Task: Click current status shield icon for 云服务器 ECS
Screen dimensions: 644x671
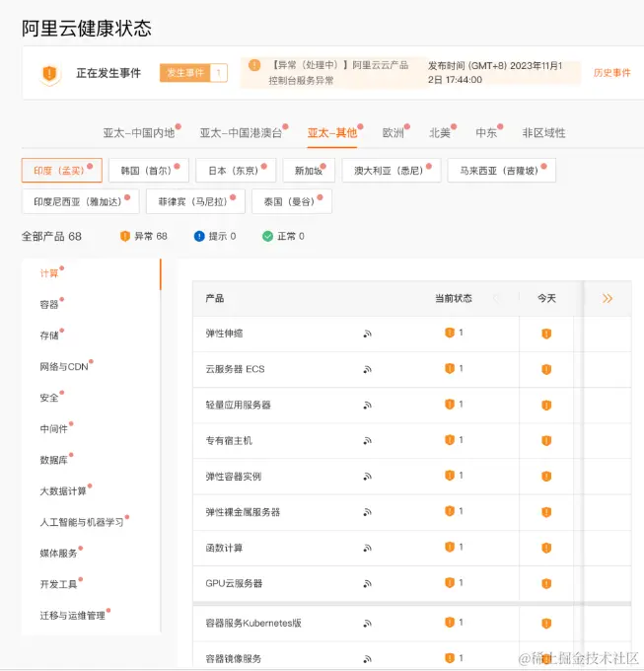Action: 450,368
